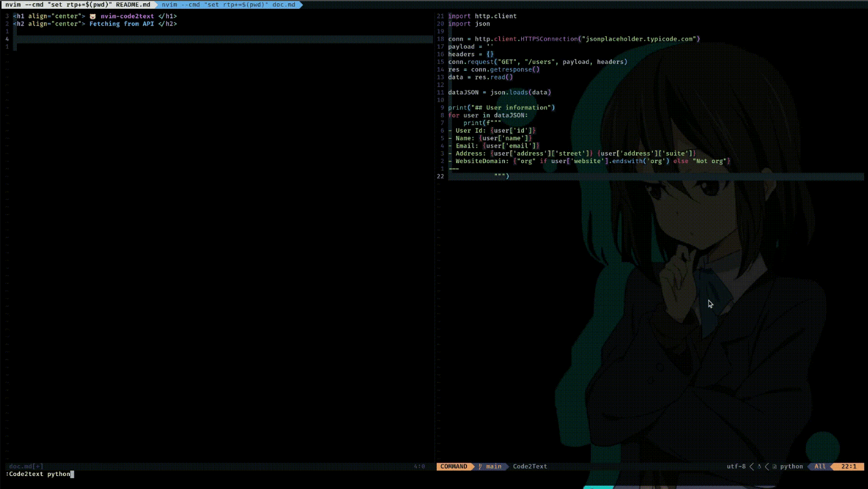The height and width of the screenshot is (489, 868).
Task: Click the import json line
Action: point(469,24)
